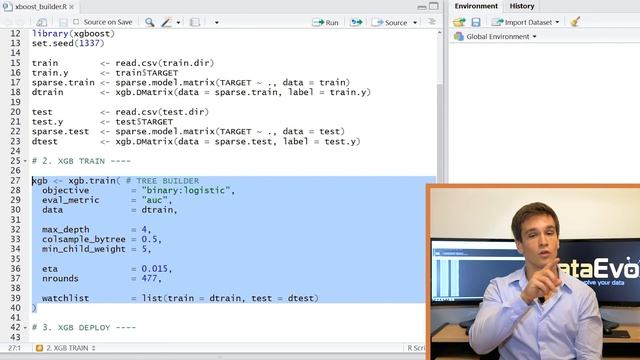The width and height of the screenshot is (640, 360).
Task: Toggle the Source on Save checkbox
Action: coord(76,22)
